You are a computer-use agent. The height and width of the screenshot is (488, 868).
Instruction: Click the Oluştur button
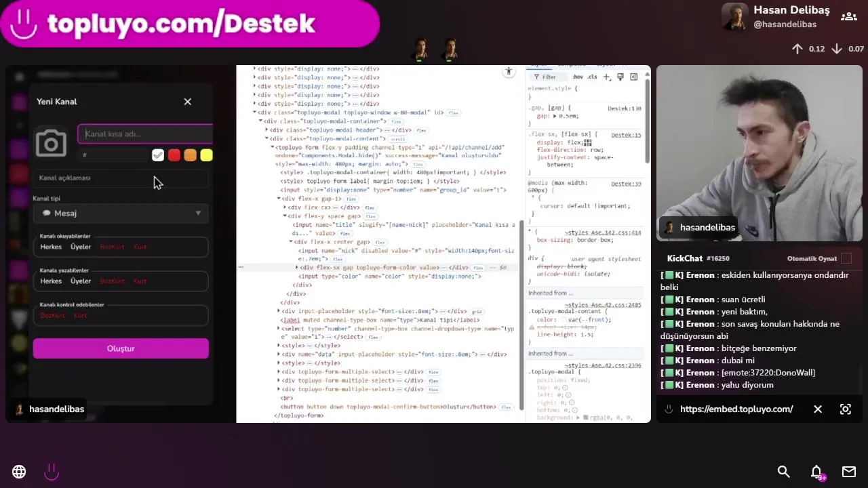tap(121, 348)
